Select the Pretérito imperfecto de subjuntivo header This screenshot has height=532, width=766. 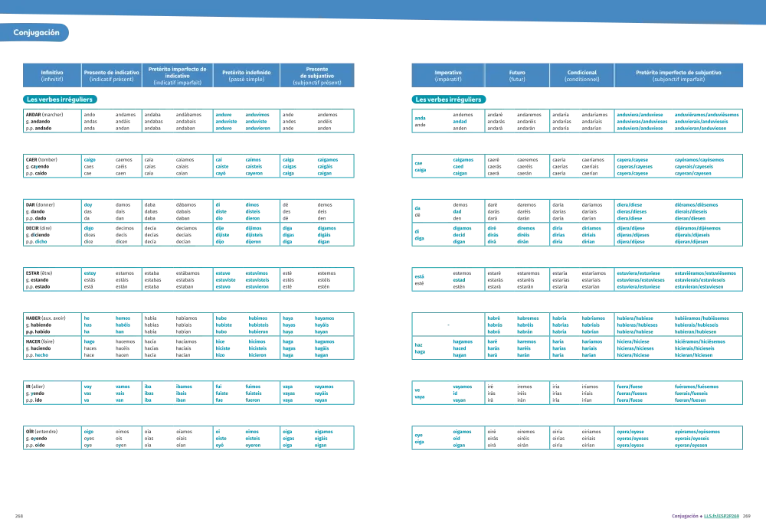point(679,75)
